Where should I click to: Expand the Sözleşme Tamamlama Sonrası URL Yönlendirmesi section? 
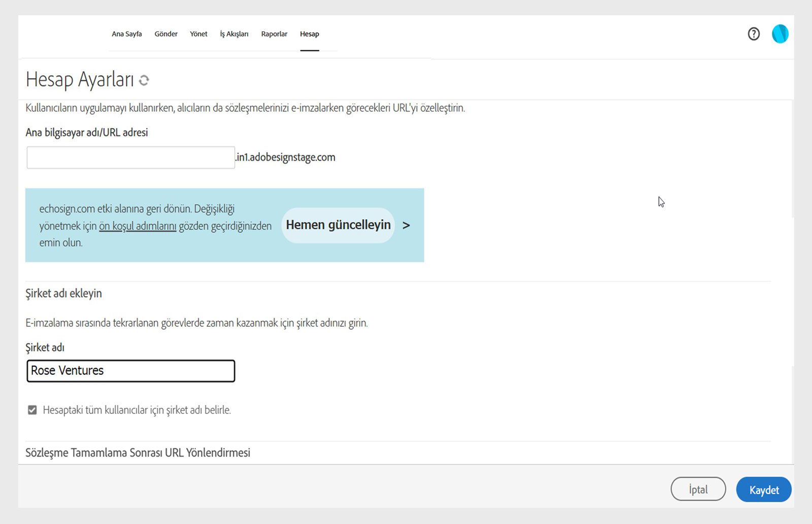tap(138, 452)
